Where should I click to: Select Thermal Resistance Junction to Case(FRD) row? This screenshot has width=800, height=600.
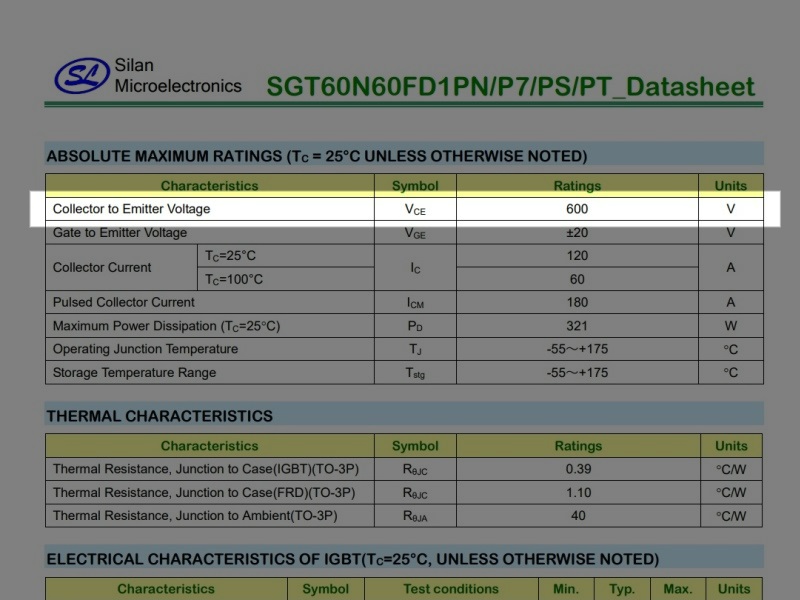pos(404,493)
